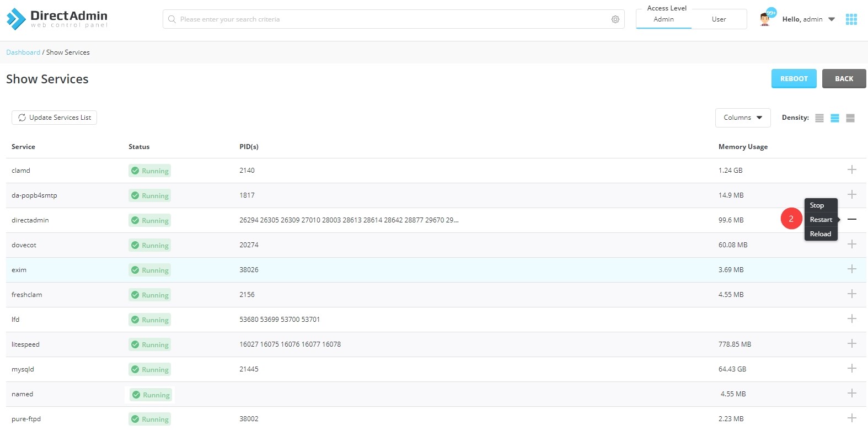Image resolution: width=868 pixels, height=430 pixels.
Task: Click directadmin PID list text
Action: click(349, 220)
